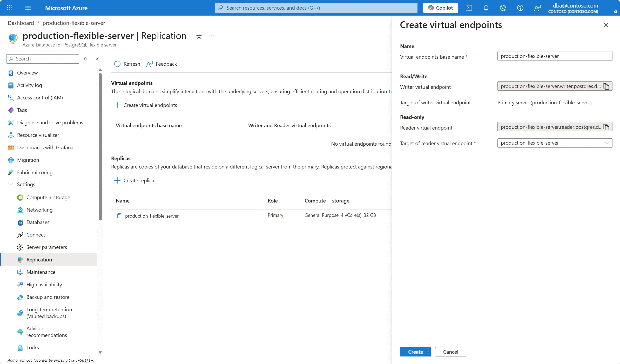The width and height of the screenshot is (620, 364).
Task: Click the left menu scrollbar thumb
Action: [100, 147]
